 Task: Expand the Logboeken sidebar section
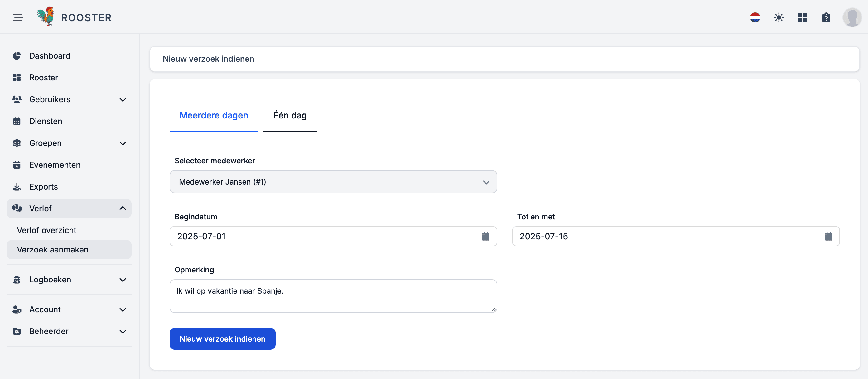[x=69, y=280]
